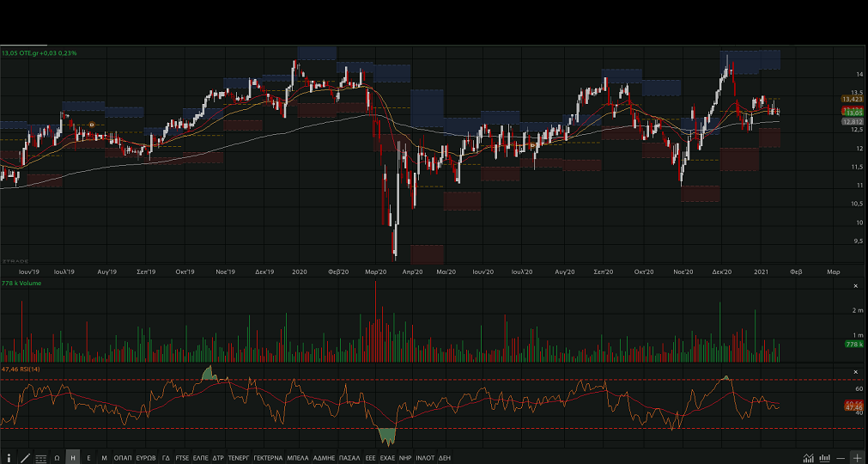Open the chart type icon with line over bars
The height and width of the screenshot is (464, 868).
[x=809, y=458]
